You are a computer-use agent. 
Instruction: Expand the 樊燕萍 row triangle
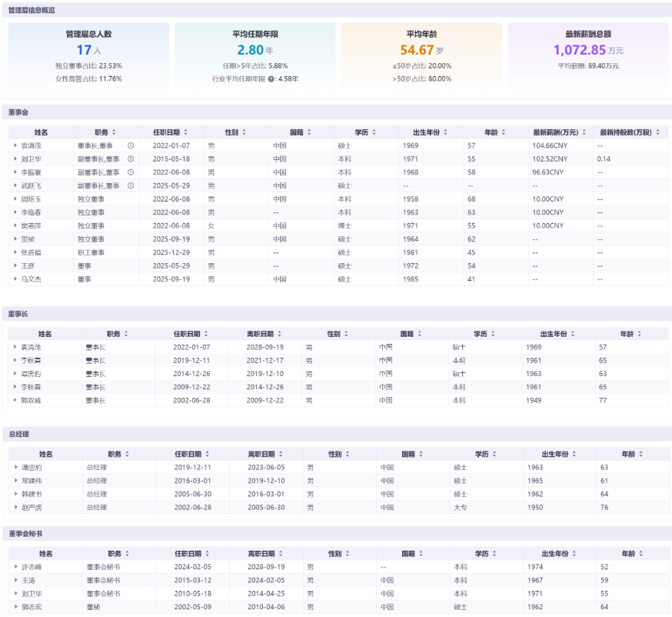tap(15, 225)
